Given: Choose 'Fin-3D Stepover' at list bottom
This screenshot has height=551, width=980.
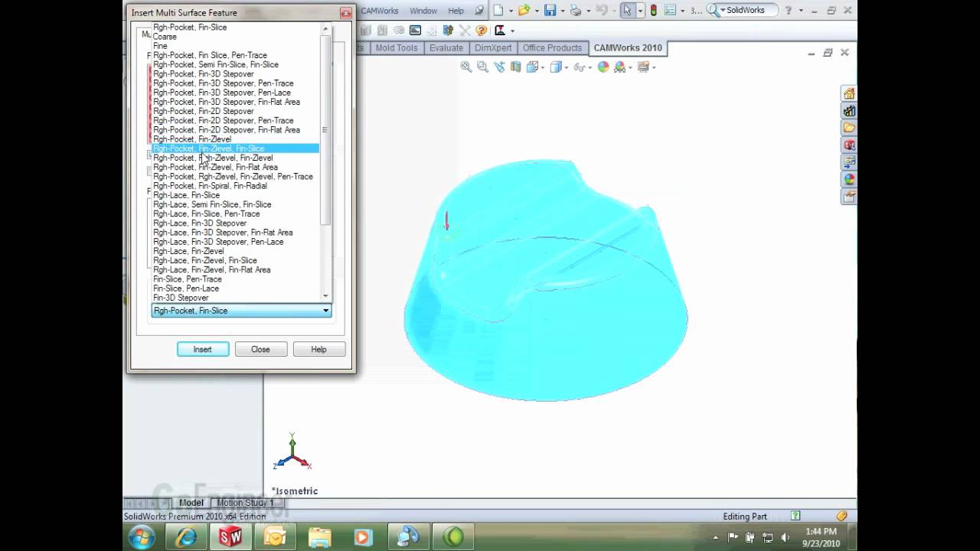Looking at the screenshot, I should pyautogui.click(x=236, y=298).
